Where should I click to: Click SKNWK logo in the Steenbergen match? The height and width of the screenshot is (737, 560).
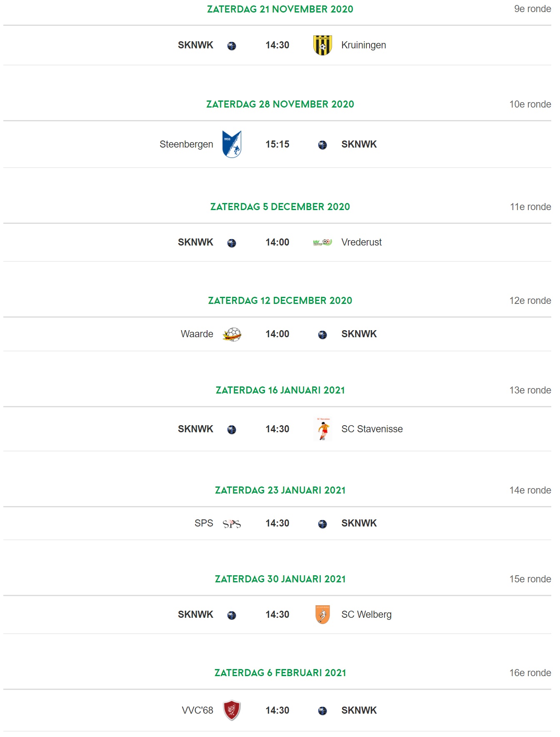click(322, 145)
